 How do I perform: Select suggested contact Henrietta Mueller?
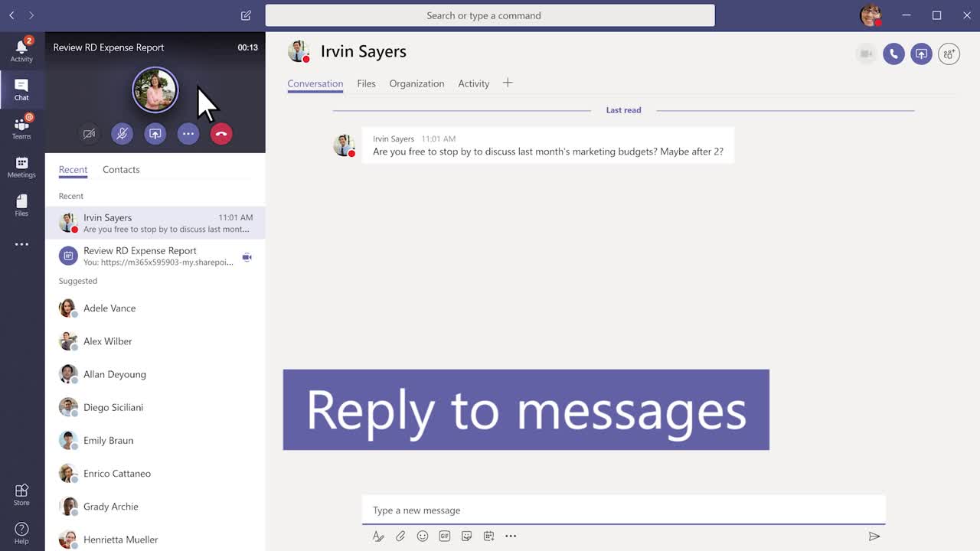coord(155,540)
